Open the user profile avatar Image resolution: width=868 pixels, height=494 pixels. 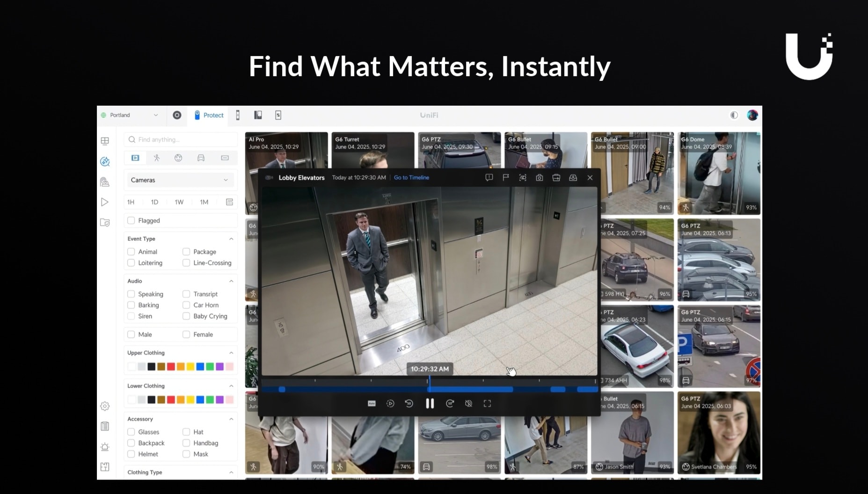tap(752, 115)
